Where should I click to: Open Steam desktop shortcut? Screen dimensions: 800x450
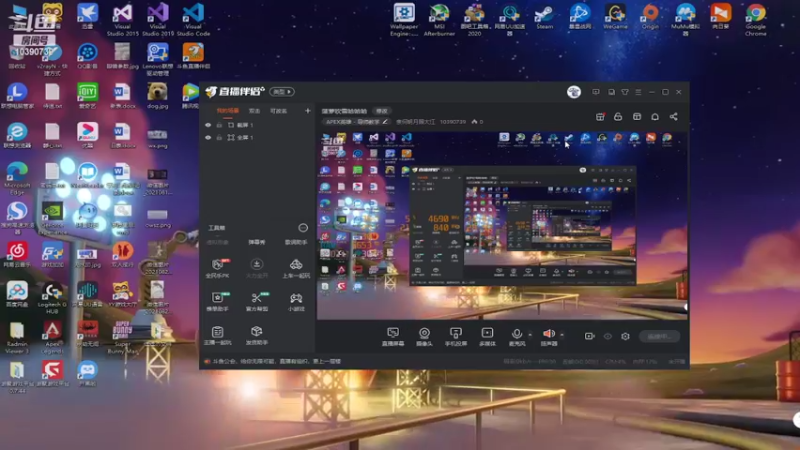click(x=544, y=17)
